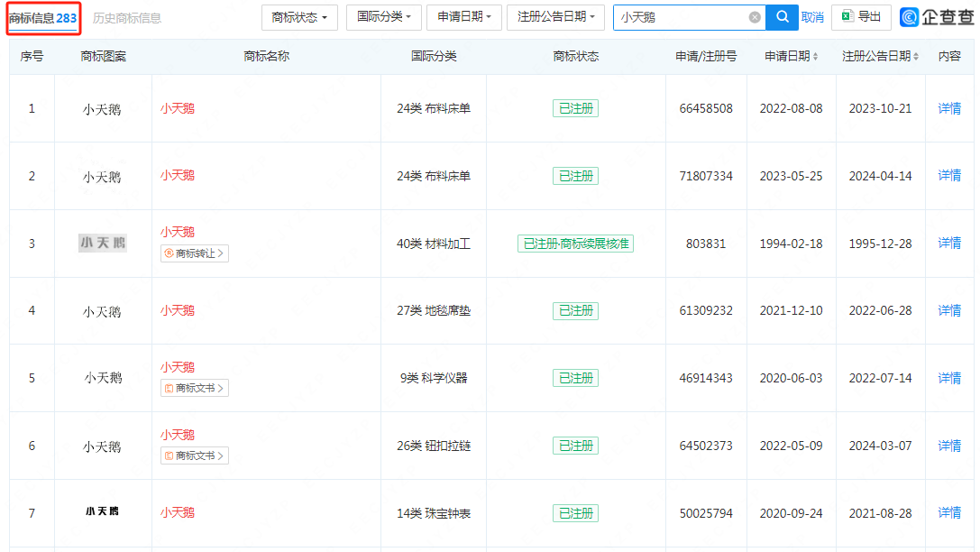The image size is (980, 552).
Task: Clear the search box with X icon
Action: 755,17
